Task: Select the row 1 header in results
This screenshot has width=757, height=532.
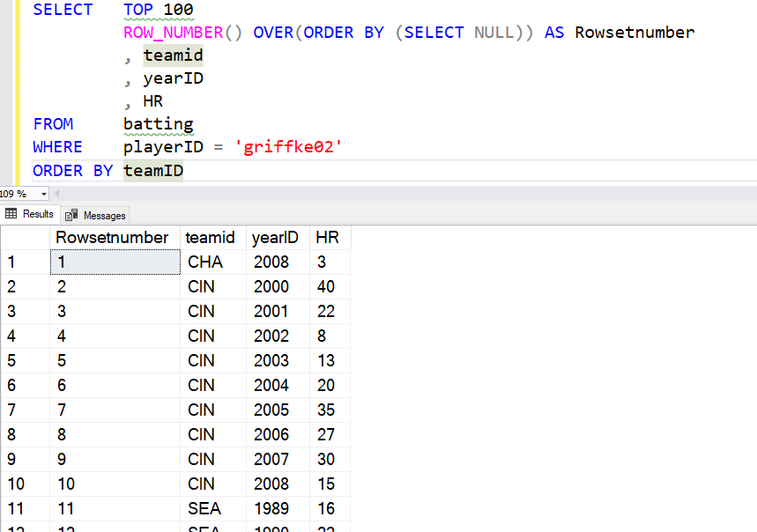Action: [25, 262]
